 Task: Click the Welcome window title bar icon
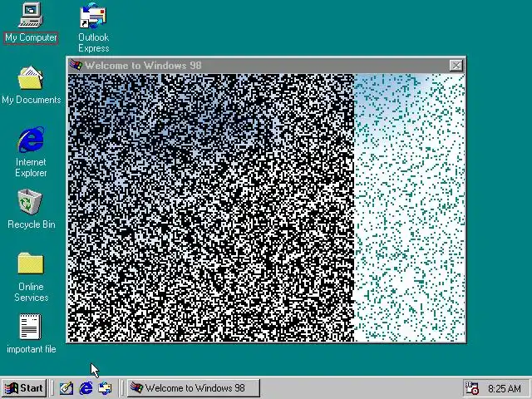tap(76, 65)
